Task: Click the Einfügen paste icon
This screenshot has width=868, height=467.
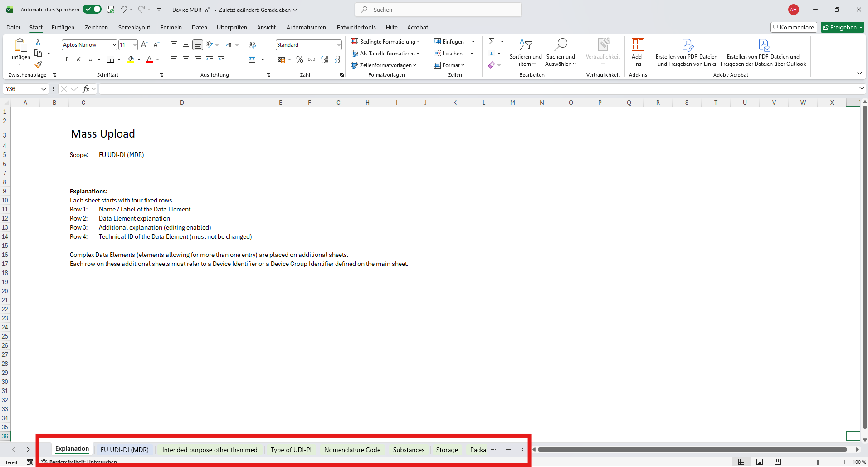Action: point(20,45)
